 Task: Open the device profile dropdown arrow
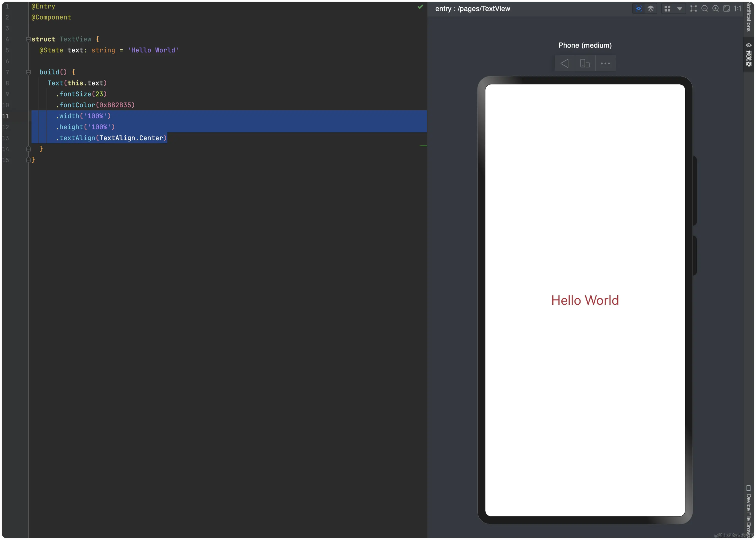679,9
